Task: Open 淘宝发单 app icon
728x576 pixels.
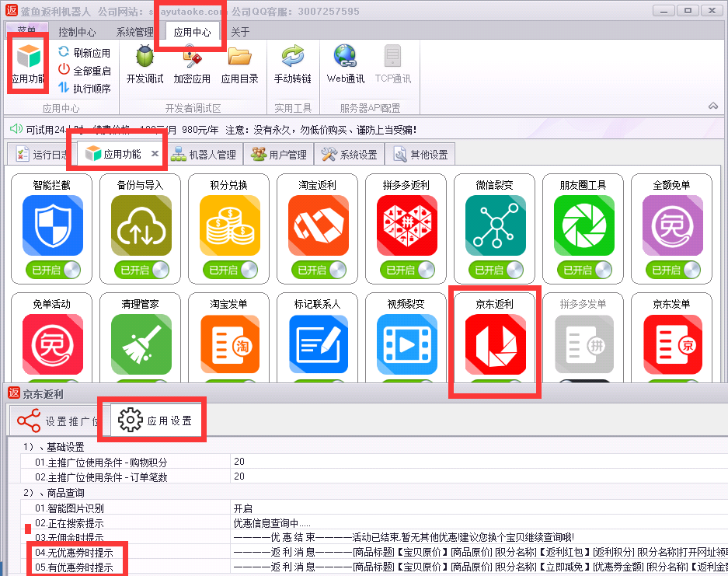Action: click(x=230, y=344)
